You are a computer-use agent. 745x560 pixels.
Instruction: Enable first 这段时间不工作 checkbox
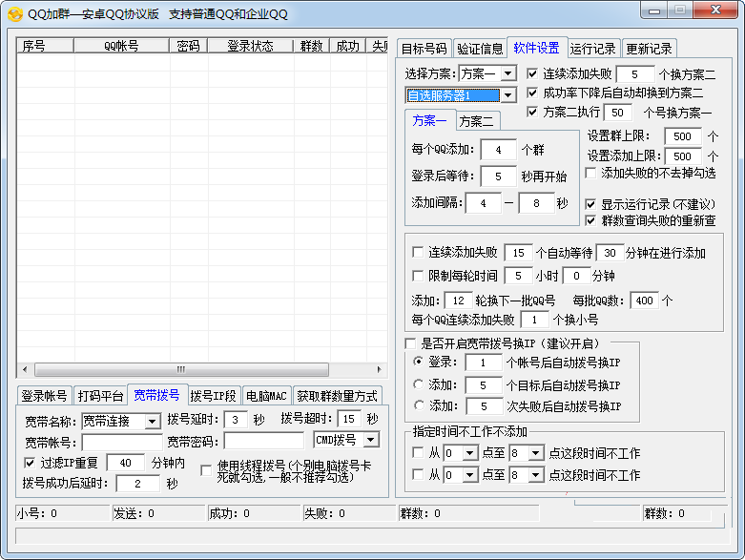[418, 452]
